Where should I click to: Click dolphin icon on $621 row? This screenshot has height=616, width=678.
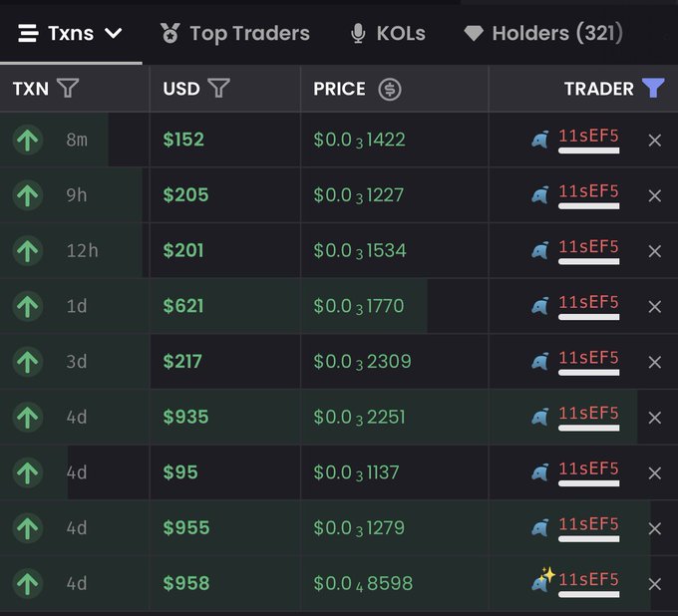540,306
